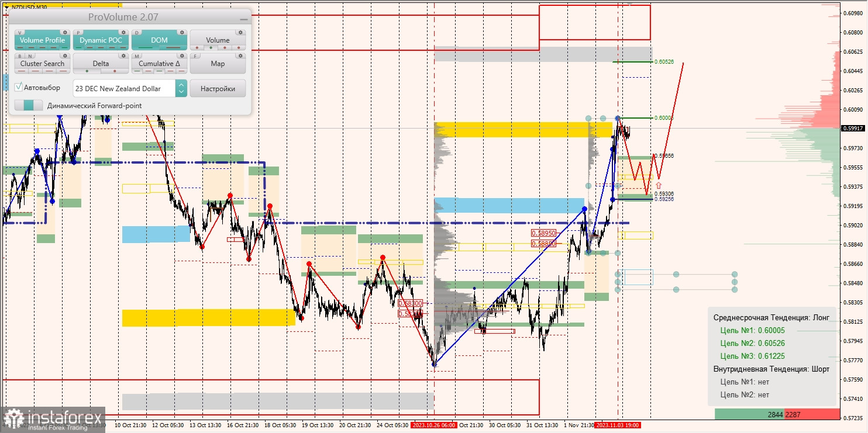868x433 pixels.
Task: Open Cluster Search gear settings
Action: coord(64,56)
